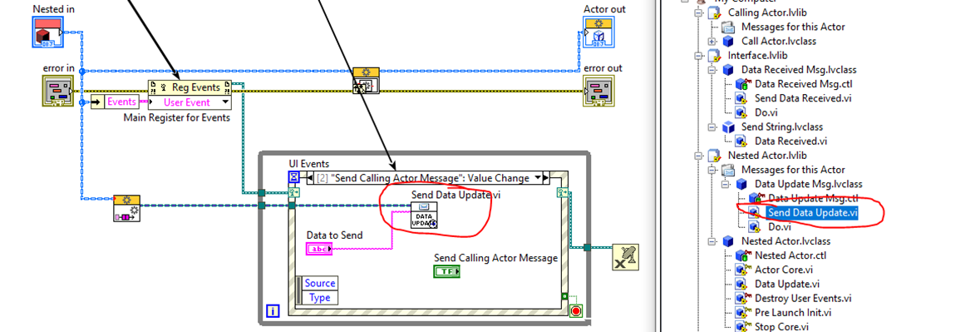980x332 pixels.
Task: Click the event timeout hourglass terminal
Action: pos(293,177)
